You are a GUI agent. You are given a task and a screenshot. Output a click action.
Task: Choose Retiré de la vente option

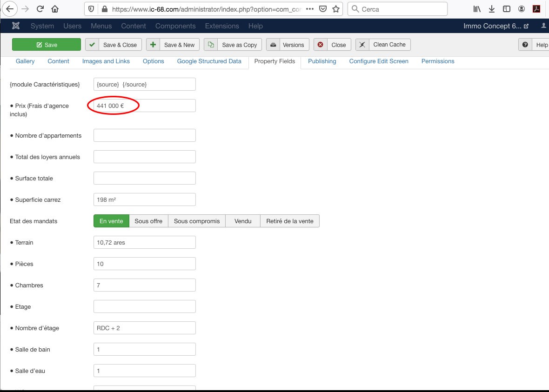[290, 221]
